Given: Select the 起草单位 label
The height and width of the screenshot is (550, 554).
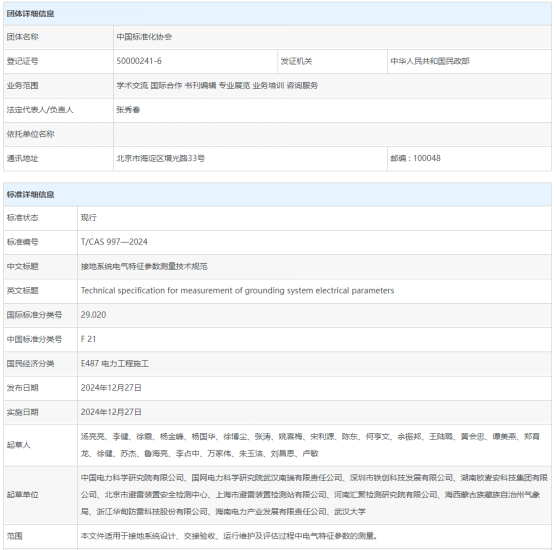Looking at the screenshot, I should pos(23,495).
